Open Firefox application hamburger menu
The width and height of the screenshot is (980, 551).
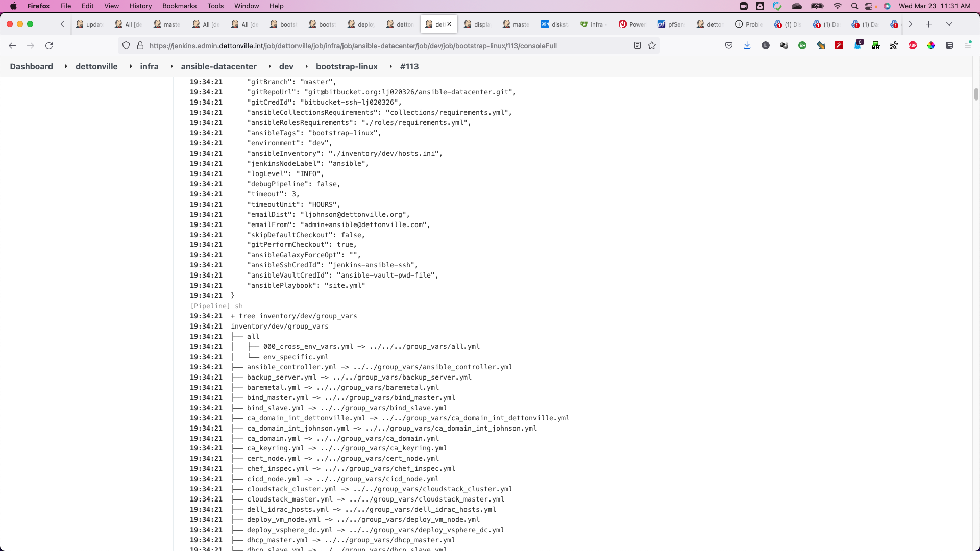pyautogui.click(x=968, y=46)
